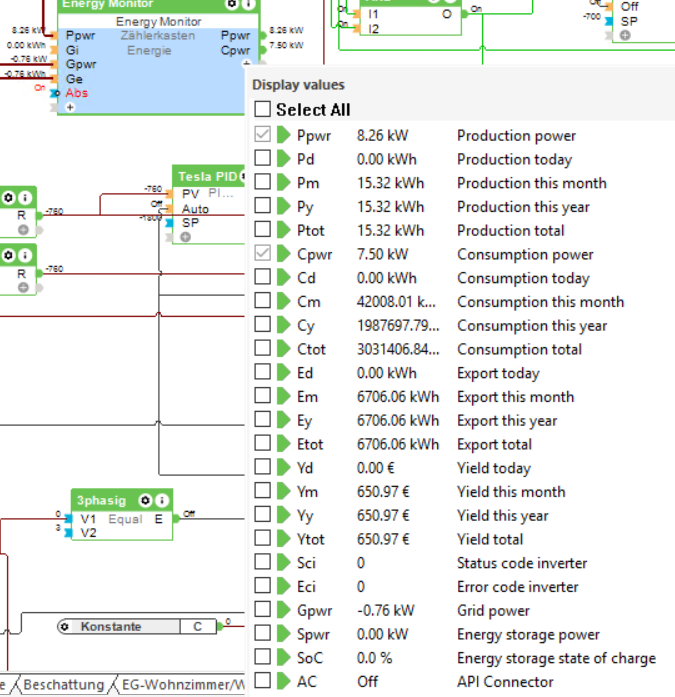This screenshot has width=675, height=697.
Task: Open gear icon of upper R block
Action: [8, 197]
